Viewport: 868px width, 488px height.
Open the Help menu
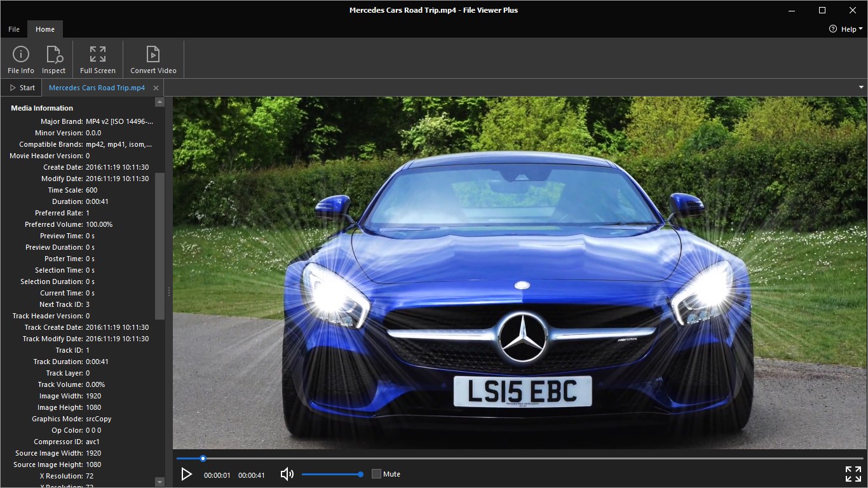(x=846, y=29)
